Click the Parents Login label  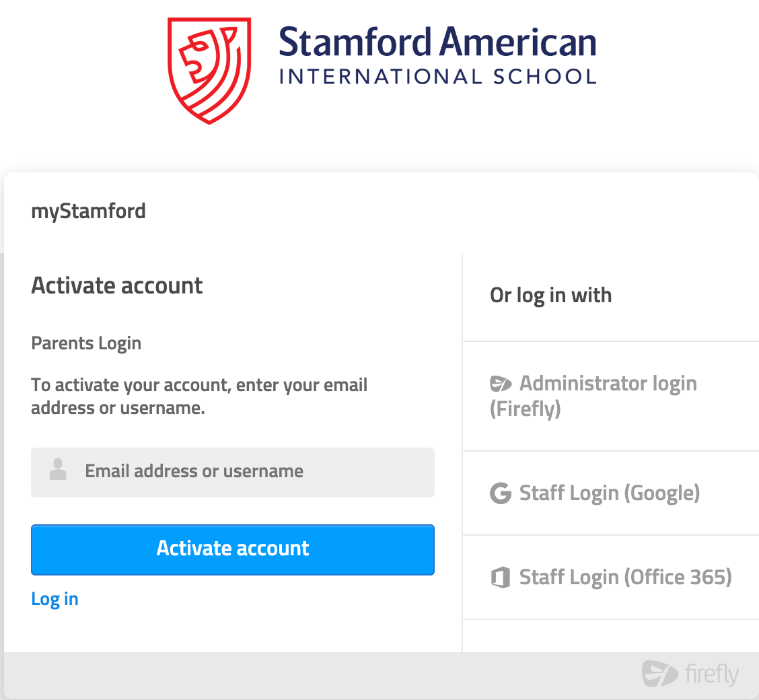(86, 343)
